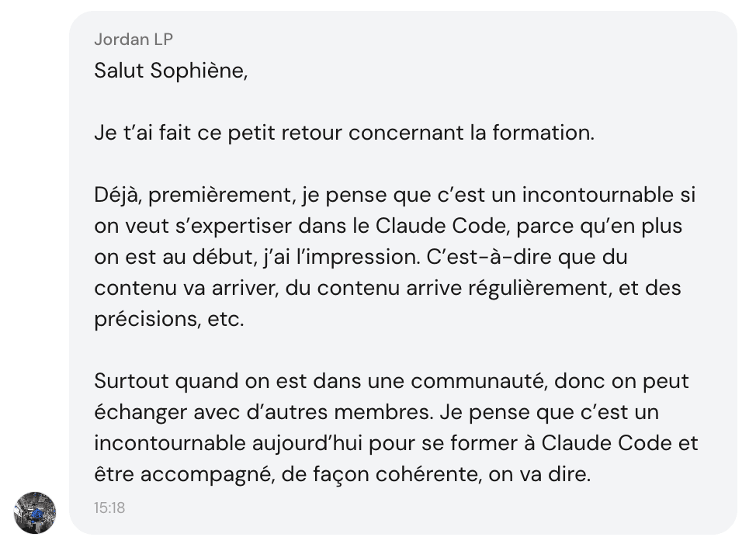
Task: Click the sender name Jordan LP
Action: (x=134, y=39)
